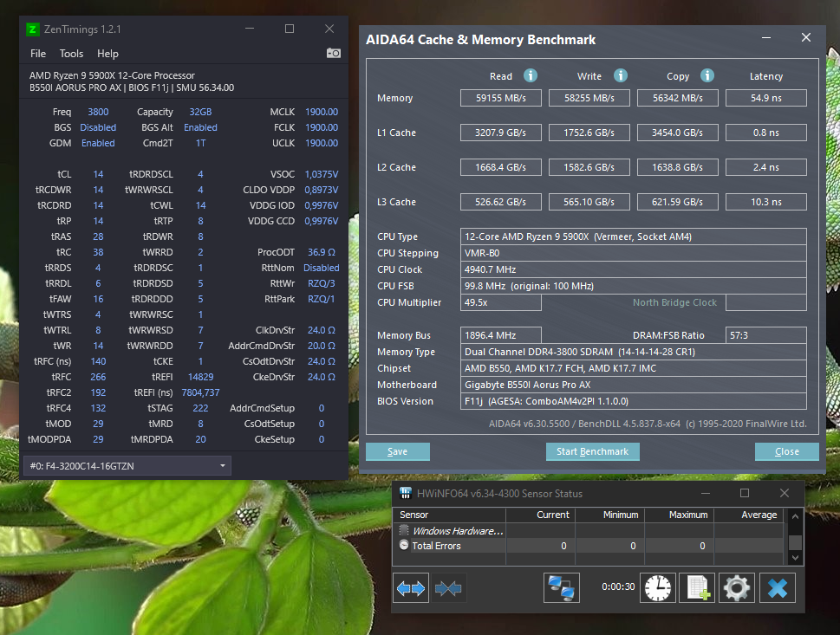Click L3 Cache copy value 621.59 GB/s
Screen dimensions: 840x635
(678, 202)
